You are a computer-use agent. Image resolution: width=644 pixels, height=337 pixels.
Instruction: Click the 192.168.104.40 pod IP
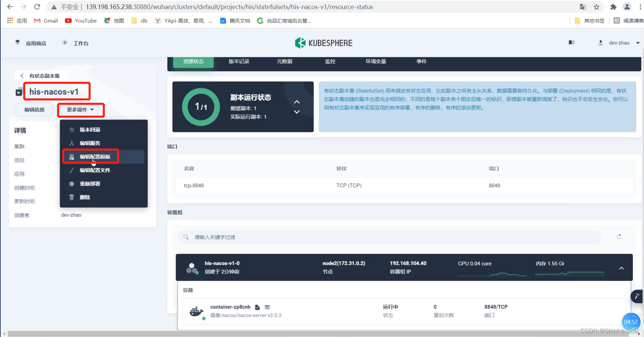pos(408,263)
